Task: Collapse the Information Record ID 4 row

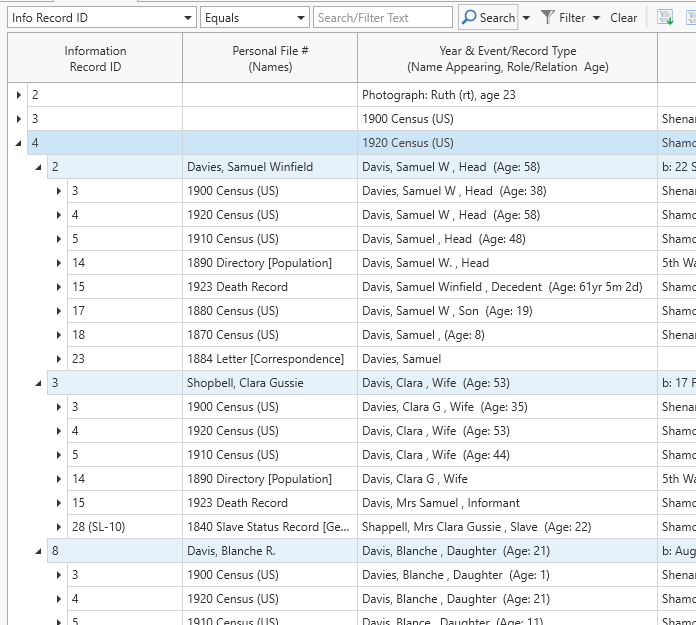Action: point(19,143)
